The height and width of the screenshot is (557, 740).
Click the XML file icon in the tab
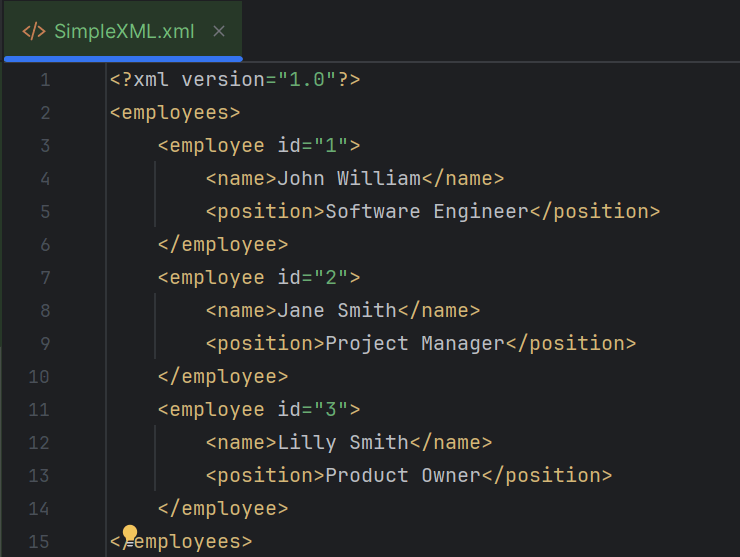tap(33, 31)
